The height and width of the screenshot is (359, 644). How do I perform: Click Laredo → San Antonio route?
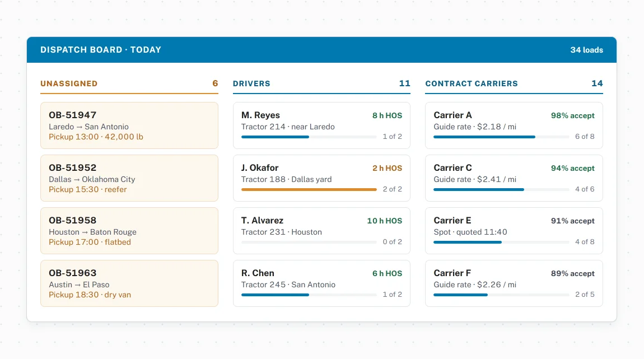tap(88, 127)
